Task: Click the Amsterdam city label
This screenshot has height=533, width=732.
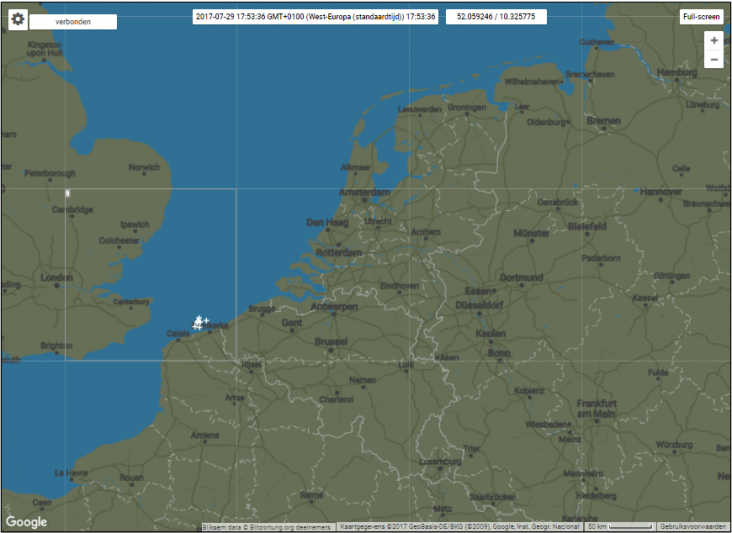Action: coord(364,192)
